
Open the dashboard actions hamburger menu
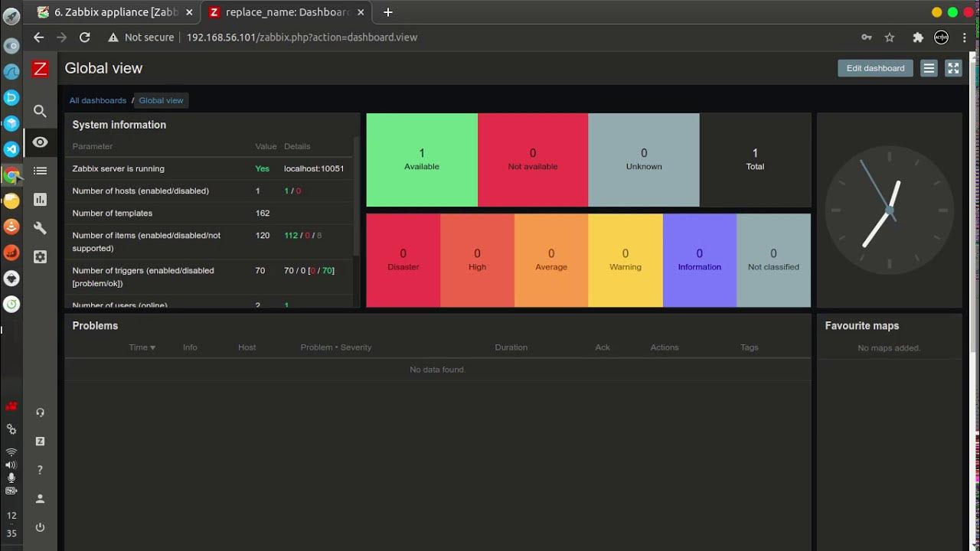click(x=929, y=68)
